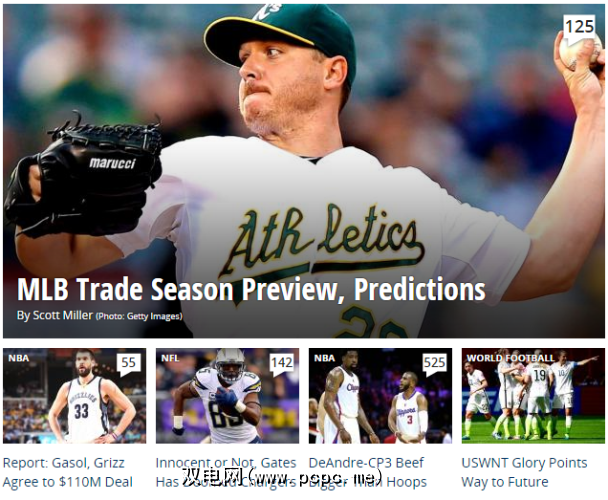This screenshot has width=608, height=500.
Task: Select the Grizzlies number 33 player thumbnail
Action: pos(74,396)
